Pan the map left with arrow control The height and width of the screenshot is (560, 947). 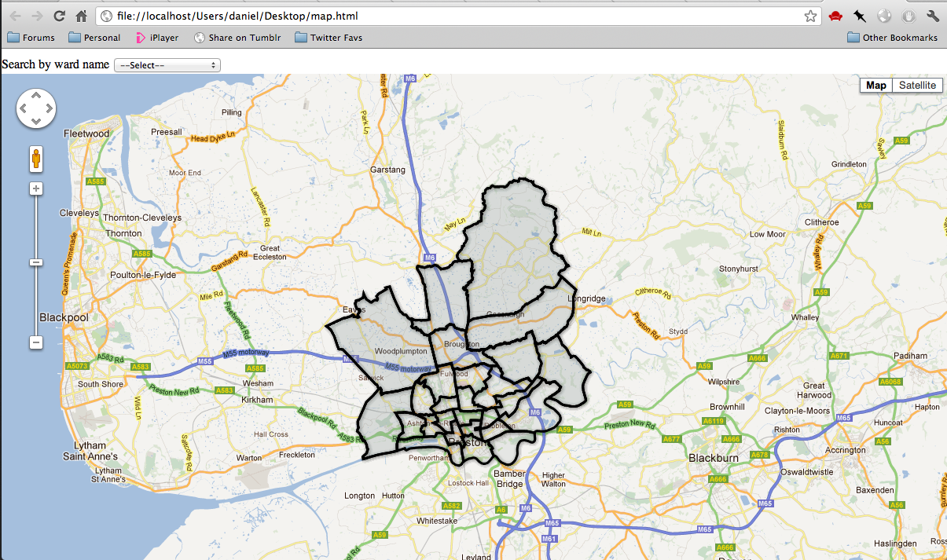(24, 108)
